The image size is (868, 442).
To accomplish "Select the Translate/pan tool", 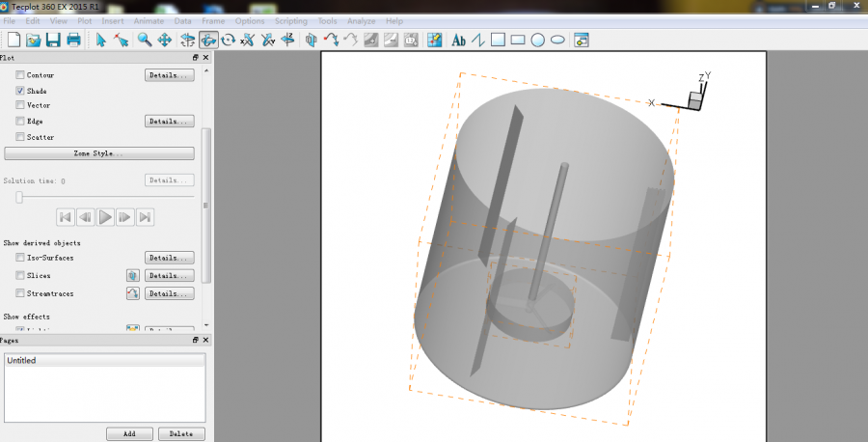I will (x=164, y=40).
